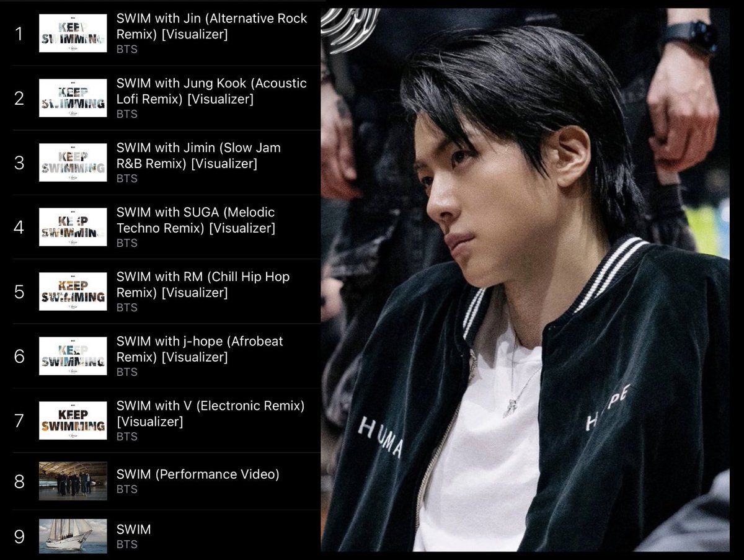744x560 pixels.
Task: Click BTS artist under row 9 SWIM
Action: pyautogui.click(x=127, y=544)
